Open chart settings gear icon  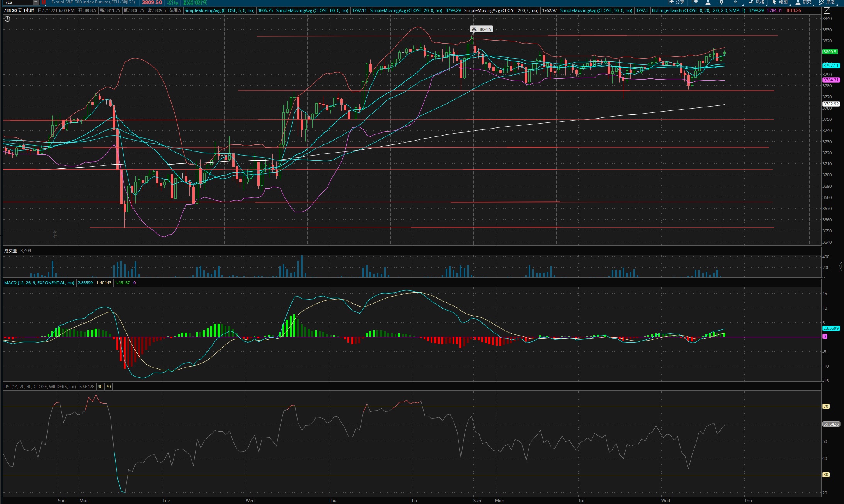pos(721,2)
